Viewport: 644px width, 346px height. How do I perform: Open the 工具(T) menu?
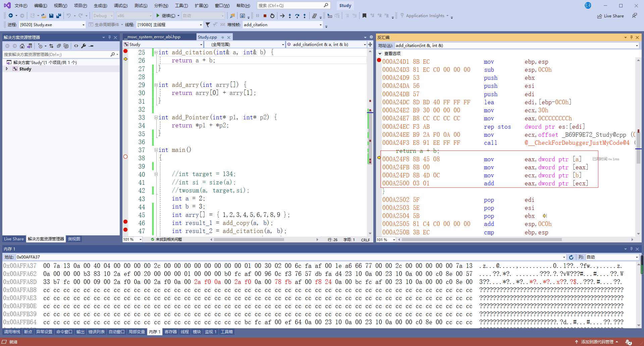(x=181, y=6)
